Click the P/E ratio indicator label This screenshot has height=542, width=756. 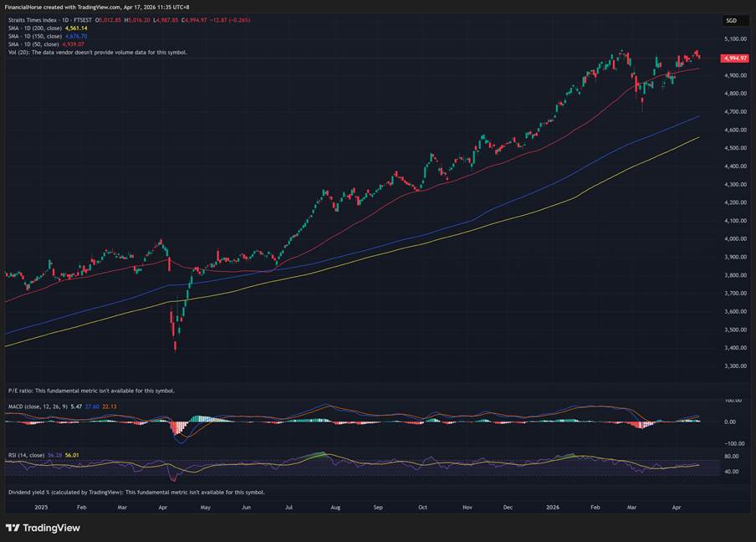[21, 391]
